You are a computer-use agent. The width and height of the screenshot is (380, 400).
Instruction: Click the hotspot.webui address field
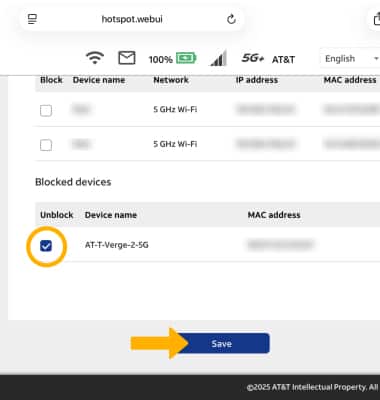click(x=132, y=19)
